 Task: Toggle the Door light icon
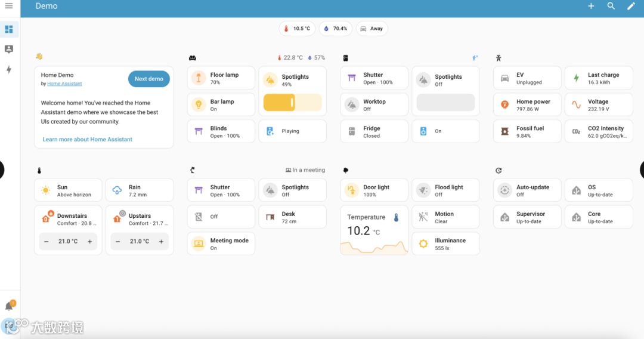352,190
